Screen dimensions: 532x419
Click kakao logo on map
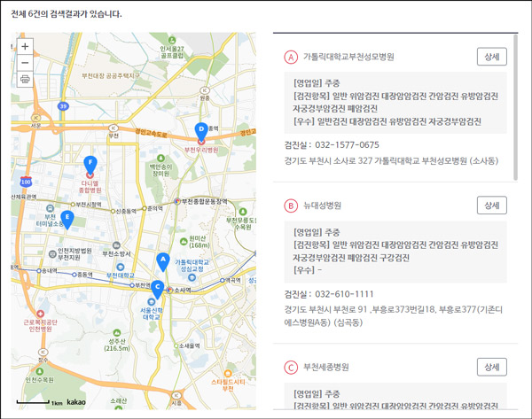(76, 402)
